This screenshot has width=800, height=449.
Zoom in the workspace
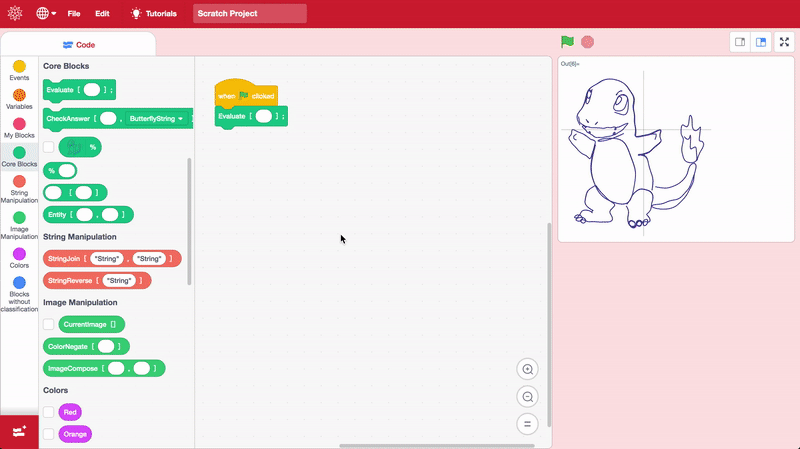coord(528,369)
